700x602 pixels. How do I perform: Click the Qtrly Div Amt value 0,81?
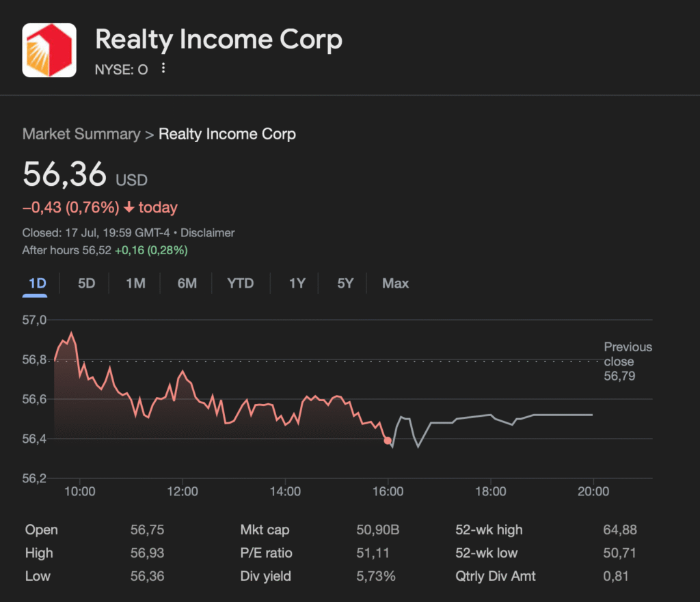pos(616,576)
